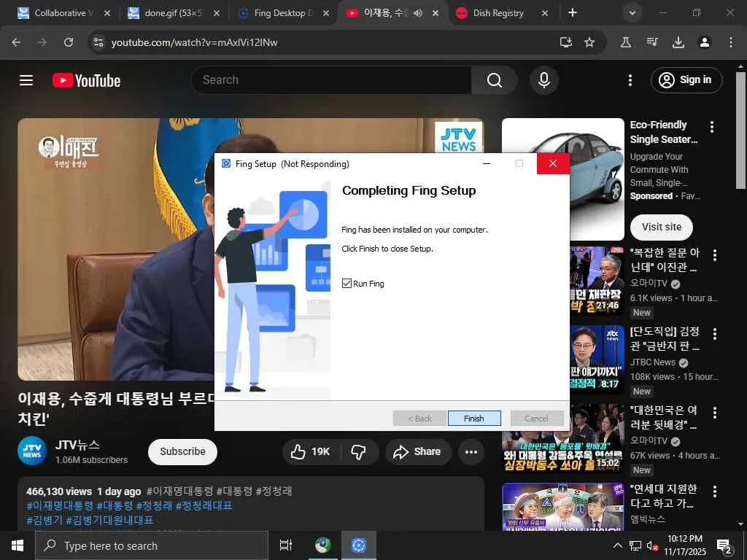Viewport: 747px width, 560px height.
Task: Open options menu for "복잡한 질문 아닌데" video
Action: [715, 255]
